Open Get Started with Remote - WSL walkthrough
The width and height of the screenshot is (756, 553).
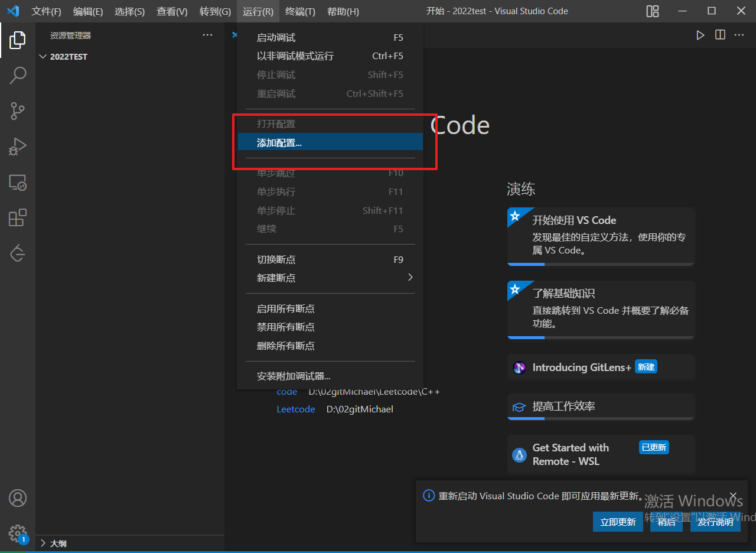point(601,454)
